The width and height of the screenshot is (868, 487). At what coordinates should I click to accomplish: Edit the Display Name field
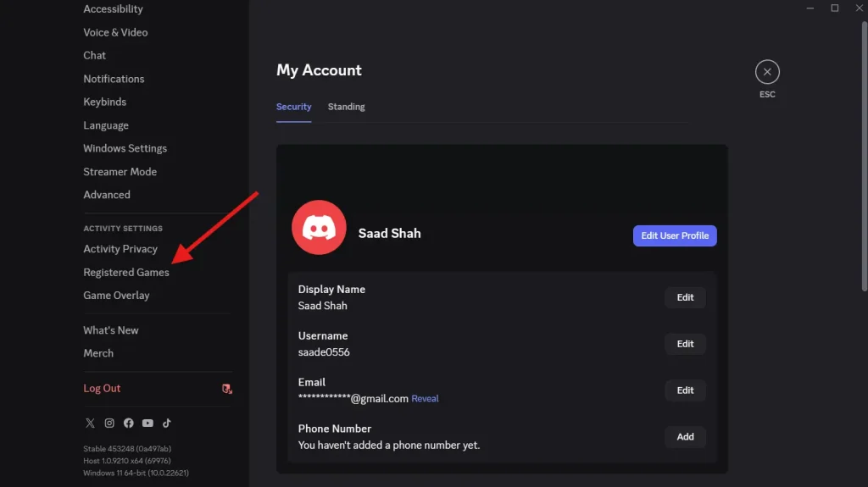click(685, 297)
